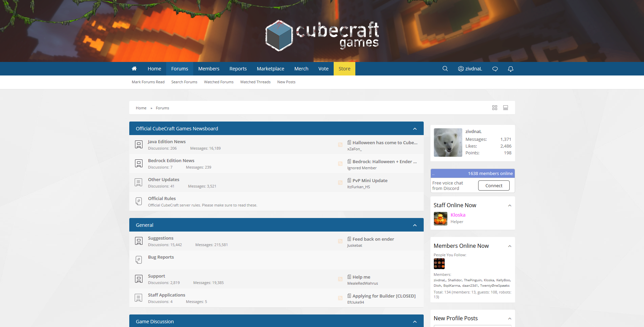Open PvP Mini Update thread

tap(370, 181)
